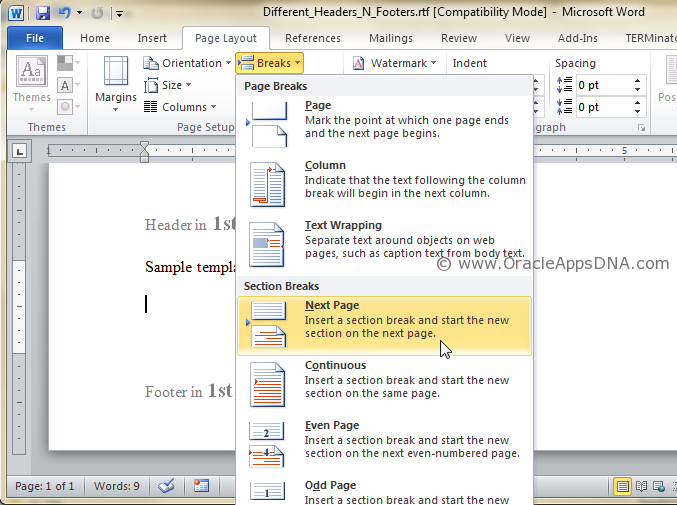This screenshot has height=505, width=677.
Task: Insert an Odd Page section break
Action: (x=384, y=492)
